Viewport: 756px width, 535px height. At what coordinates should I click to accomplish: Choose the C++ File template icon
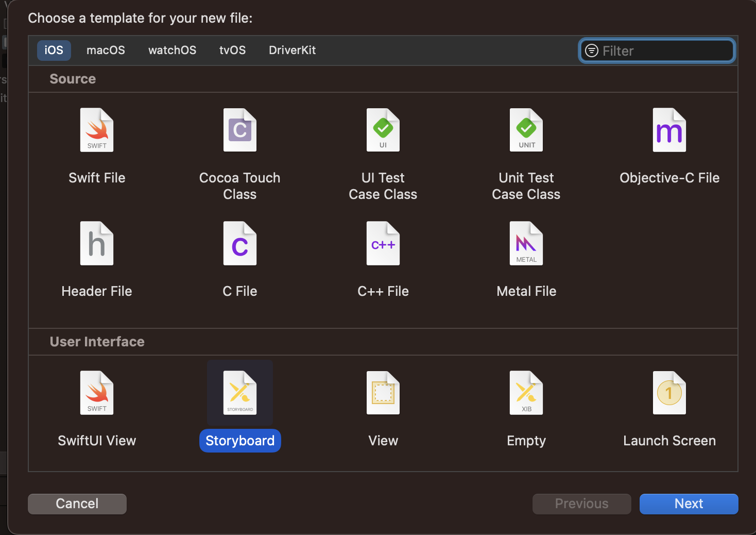tap(383, 243)
